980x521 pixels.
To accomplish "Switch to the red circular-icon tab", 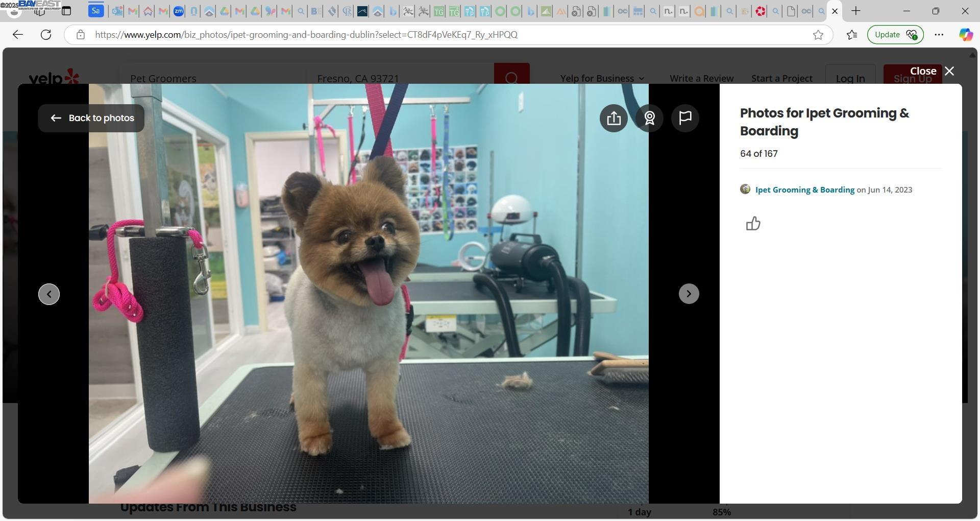I will pyautogui.click(x=760, y=11).
